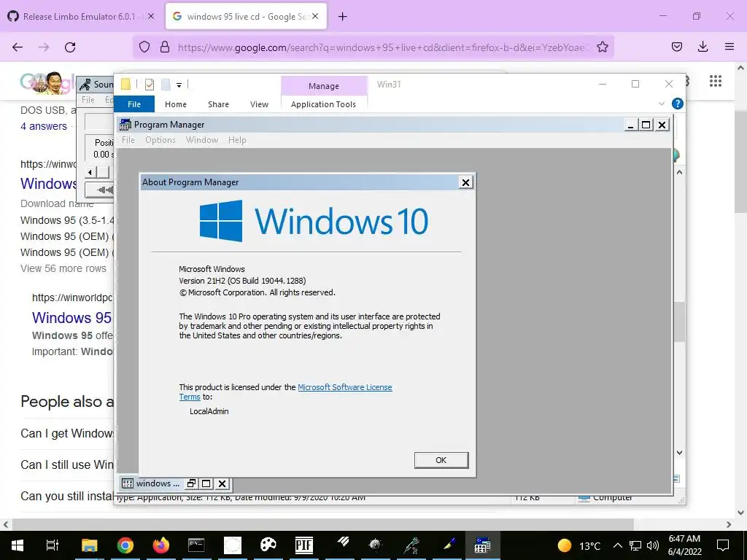Click OK in About Program Manager dialog
The width and height of the screenshot is (747, 560).
pyautogui.click(x=441, y=460)
